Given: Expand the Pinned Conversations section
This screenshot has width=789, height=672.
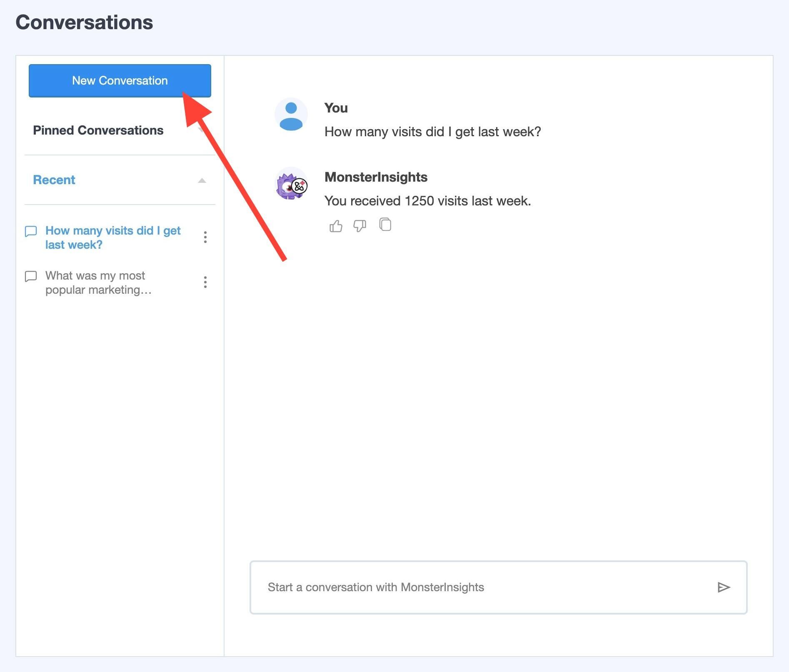Looking at the screenshot, I should (202, 130).
